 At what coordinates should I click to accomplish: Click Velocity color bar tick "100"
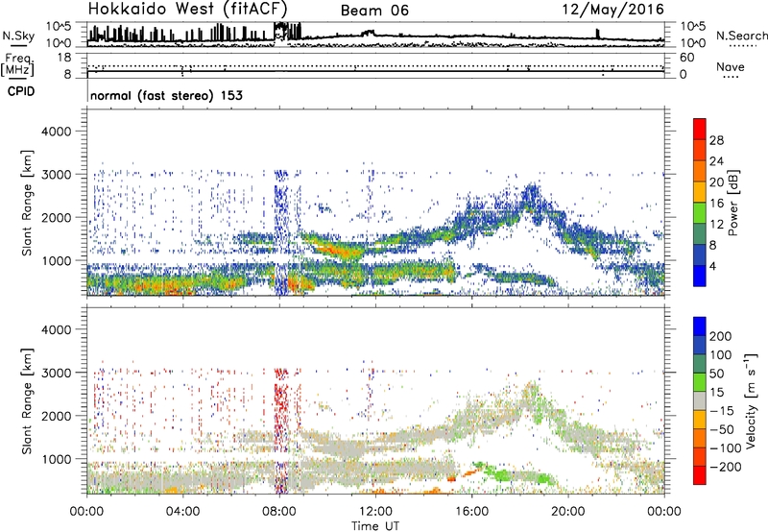[x=721, y=354]
